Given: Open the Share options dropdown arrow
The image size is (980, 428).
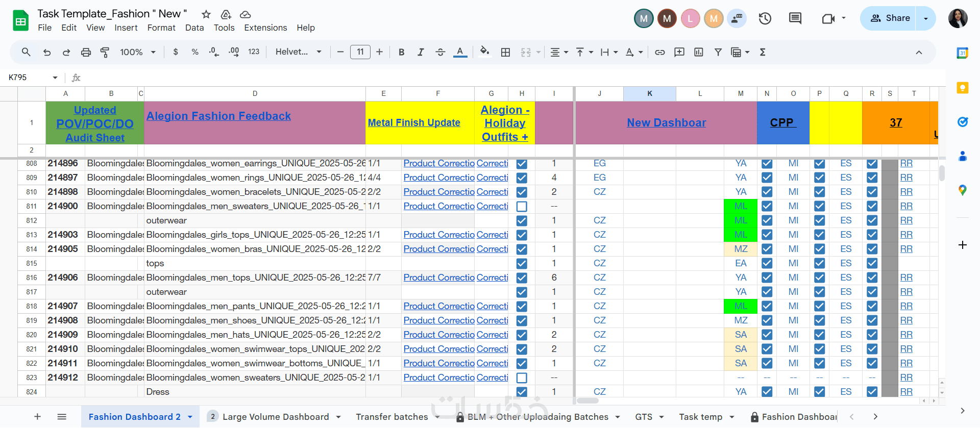Looking at the screenshot, I should 926,18.
